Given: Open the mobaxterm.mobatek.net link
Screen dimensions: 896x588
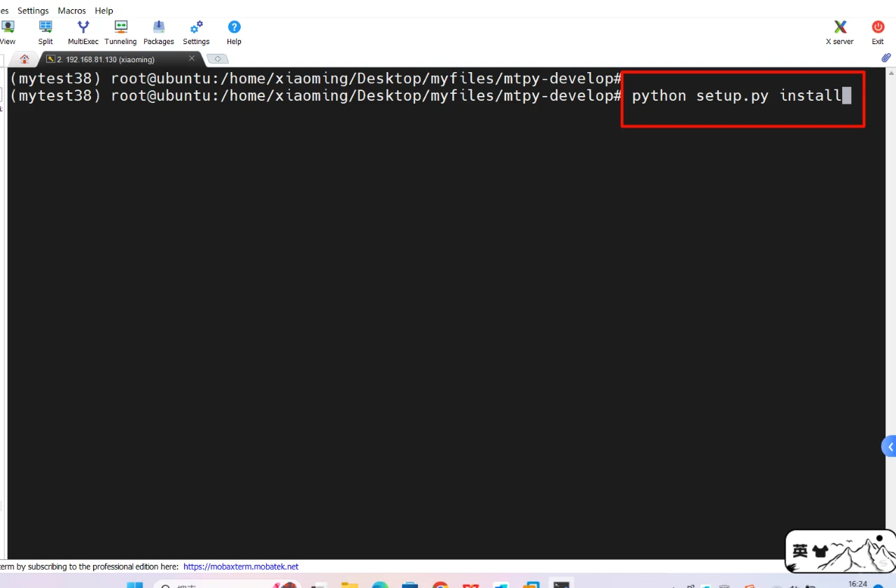Looking at the screenshot, I should coord(241,566).
